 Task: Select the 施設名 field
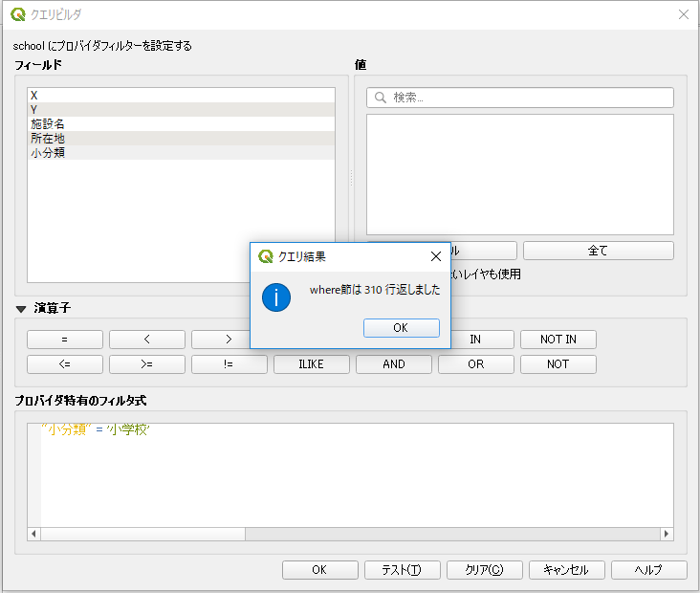pos(181,124)
